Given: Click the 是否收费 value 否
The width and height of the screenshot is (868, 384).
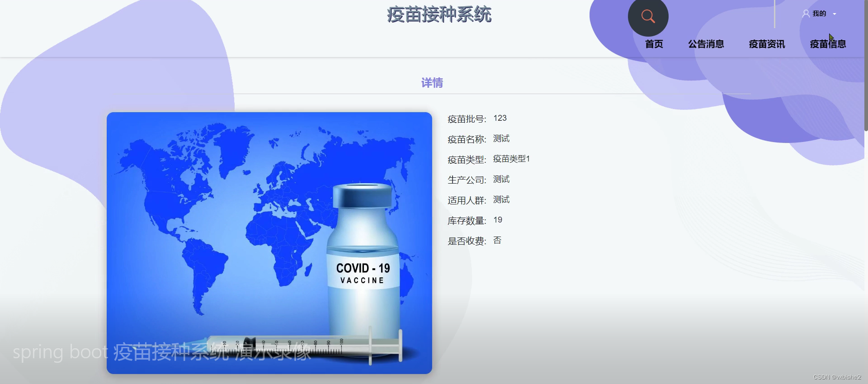Looking at the screenshot, I should click(x=497, y=240).
